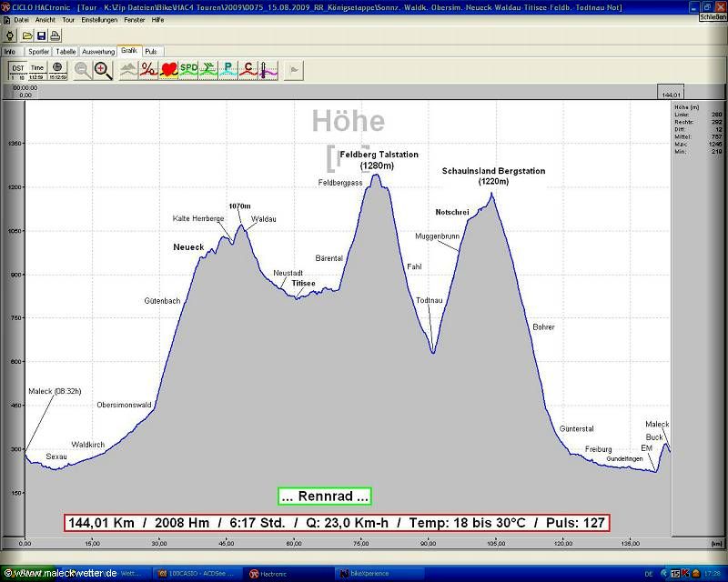The image size is (728, 582).
Task: Click the printer icon in the toolbar
Action: tap(55, 35)
